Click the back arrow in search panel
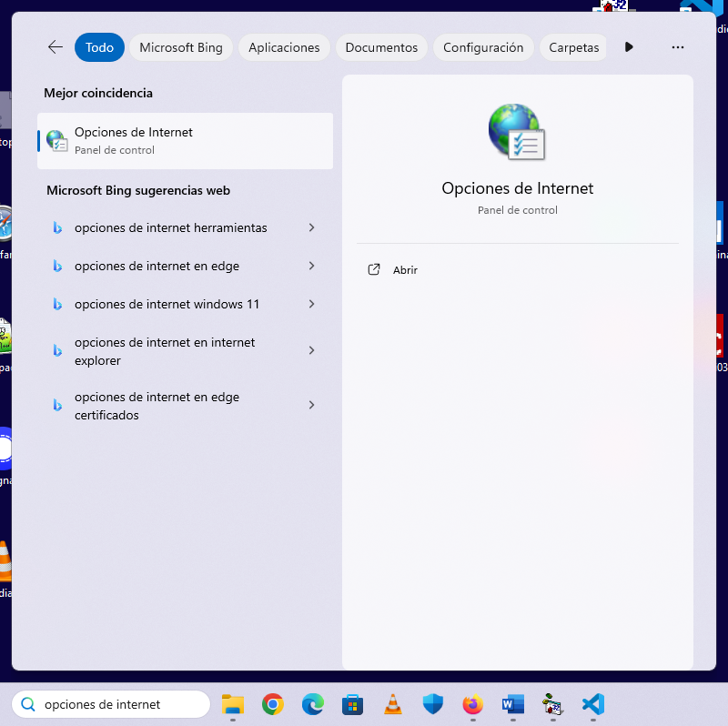This screenshot has width=728, height=726. 56,47
